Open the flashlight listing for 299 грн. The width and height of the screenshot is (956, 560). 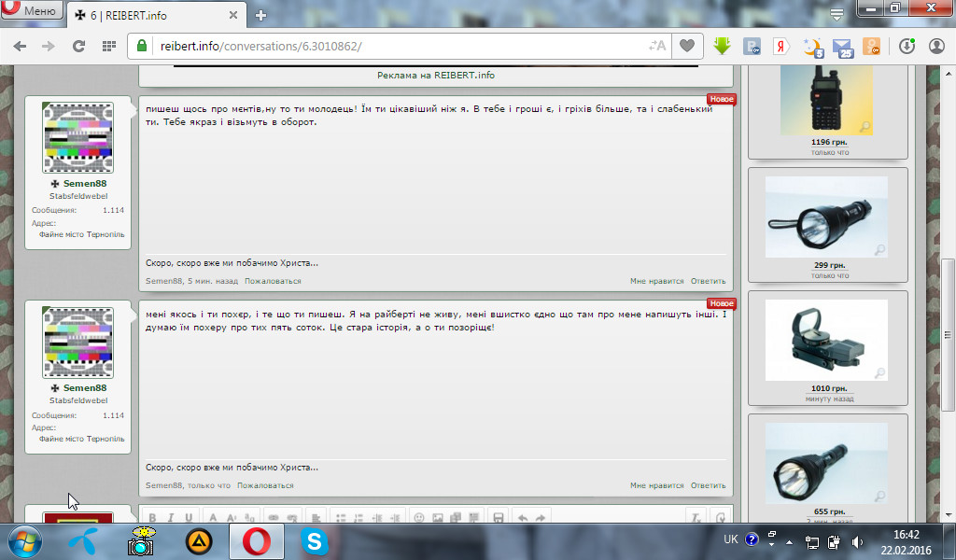[827, 217]
